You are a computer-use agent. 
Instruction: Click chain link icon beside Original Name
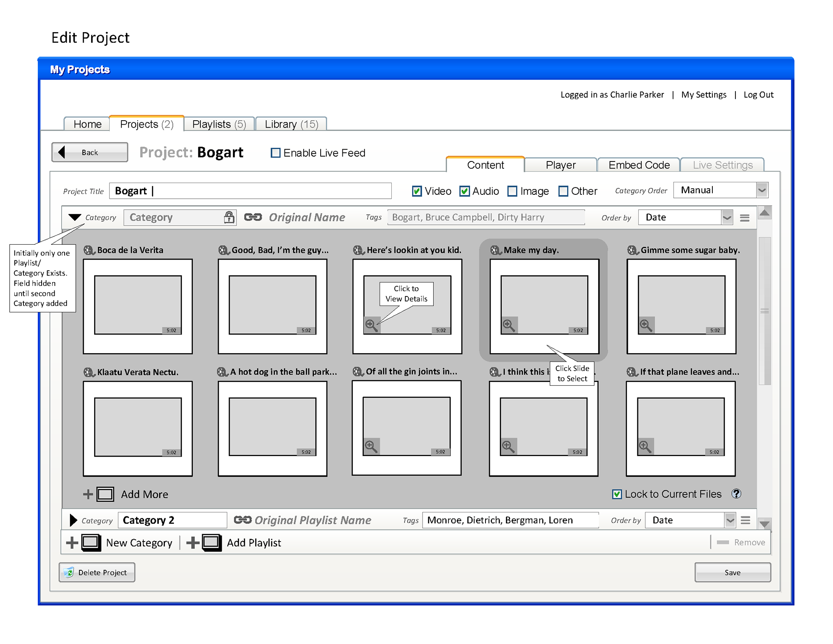point(253,217)
